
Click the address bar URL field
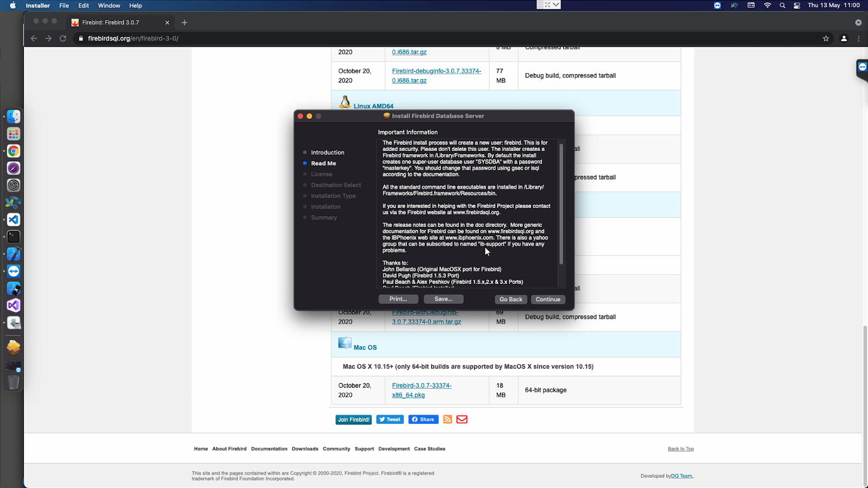pos(445,39)
